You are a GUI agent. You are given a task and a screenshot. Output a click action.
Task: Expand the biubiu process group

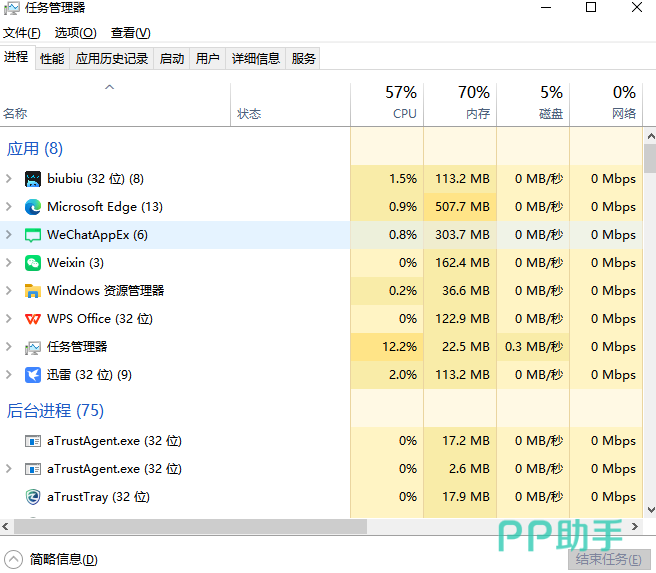(x=9, y=179)
